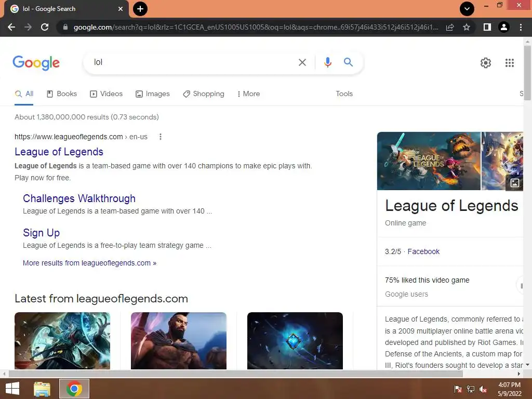Screen dimensions: 532x399
Task: Click the blue search magnifier button
Action: [x=348, y=62]
